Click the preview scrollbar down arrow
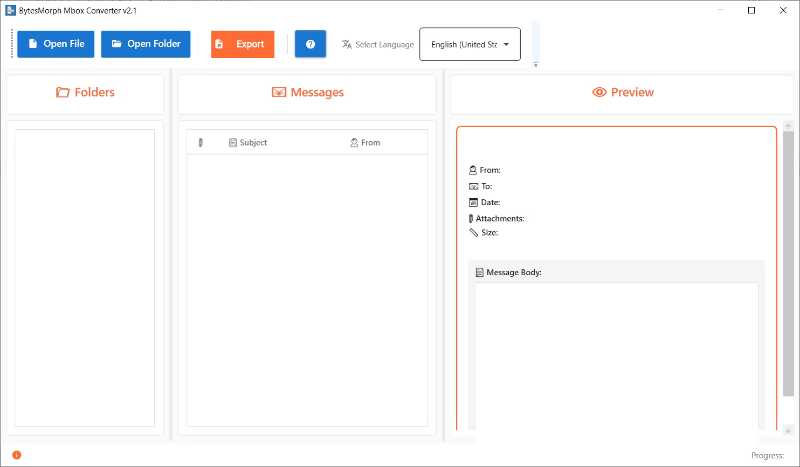 pyautogui.click(x=788, y=430)
